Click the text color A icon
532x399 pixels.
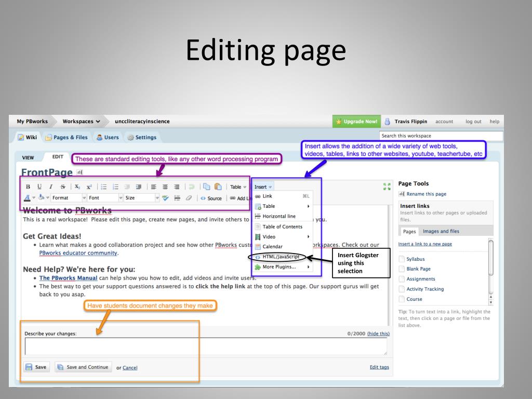point(27,198)
